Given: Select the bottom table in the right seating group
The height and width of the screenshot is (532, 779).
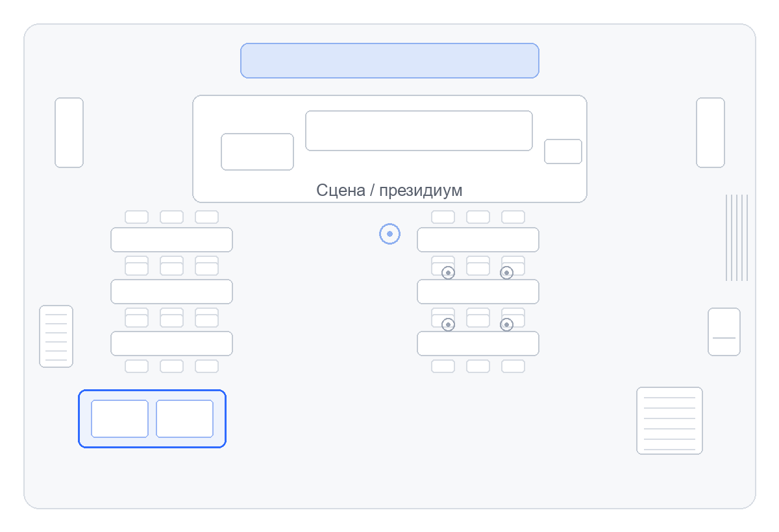Looking at the screenshot, I should click(478, 343).
